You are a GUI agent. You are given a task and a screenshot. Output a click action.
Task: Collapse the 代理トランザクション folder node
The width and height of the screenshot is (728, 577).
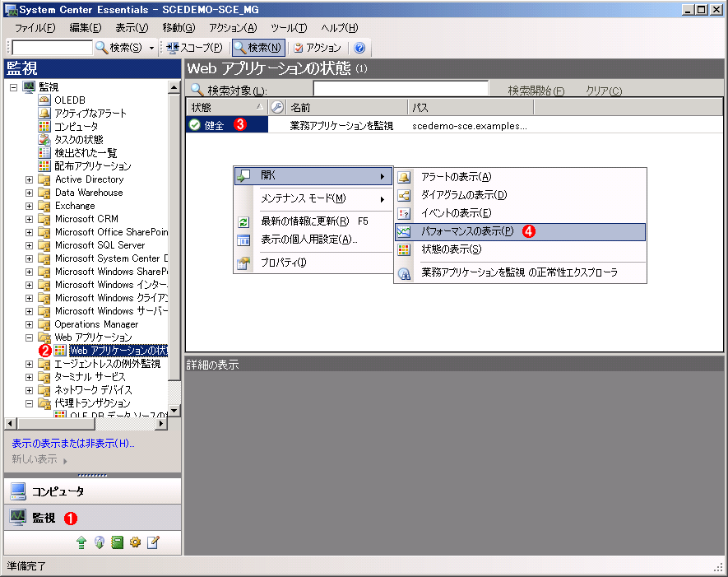tap(30, 403)
